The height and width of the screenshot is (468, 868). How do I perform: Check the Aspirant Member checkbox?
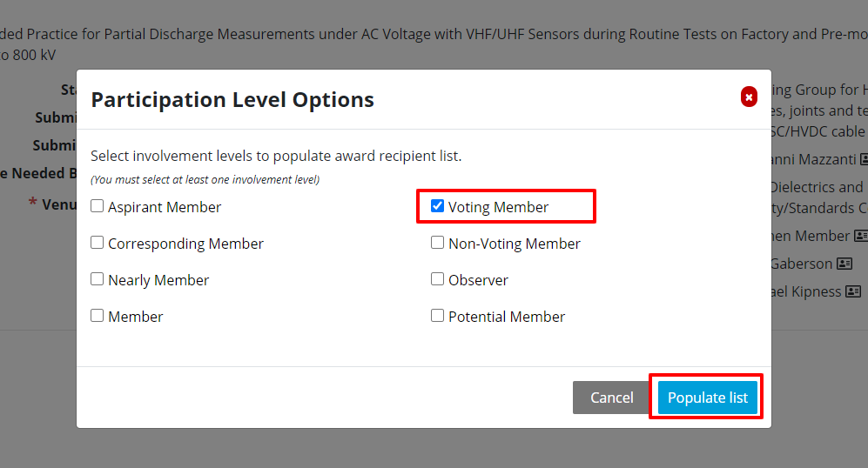point(97,206)
